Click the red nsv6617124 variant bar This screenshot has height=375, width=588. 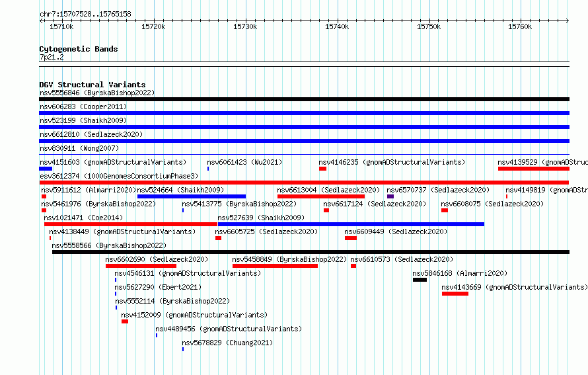[x=326, y=210]
